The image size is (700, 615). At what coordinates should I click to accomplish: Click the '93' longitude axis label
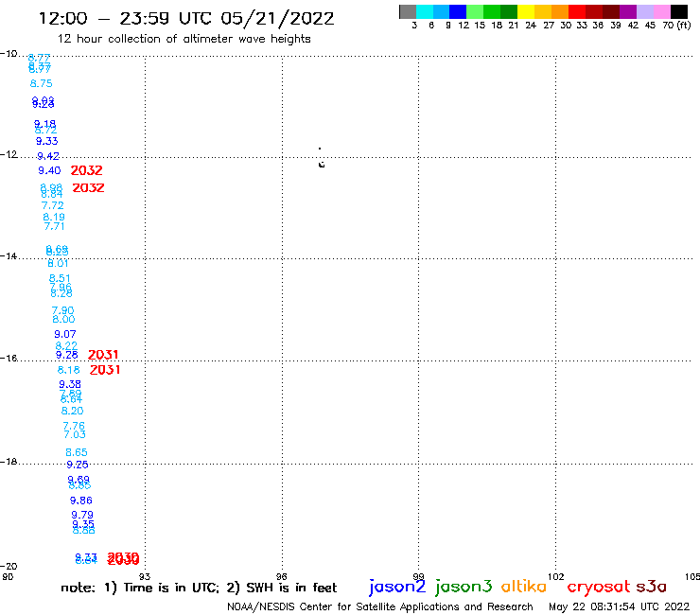click(x=145, y=576)
